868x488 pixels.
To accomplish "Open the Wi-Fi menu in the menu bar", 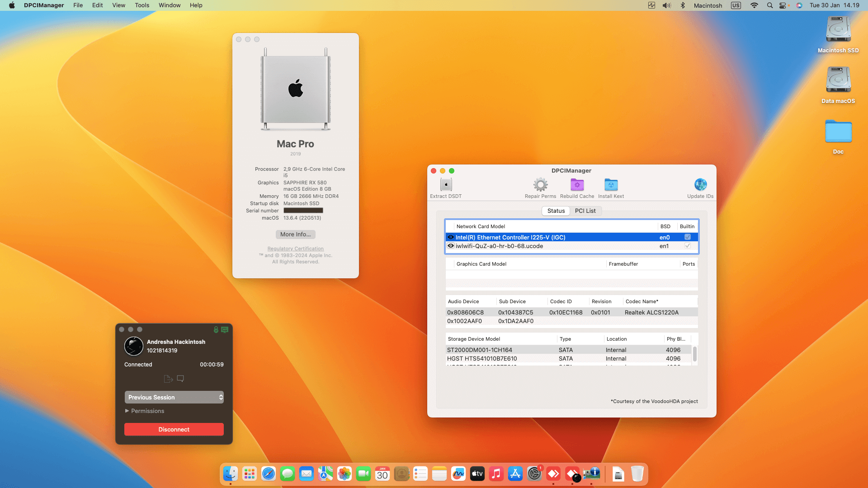I will tap(754, 5).
